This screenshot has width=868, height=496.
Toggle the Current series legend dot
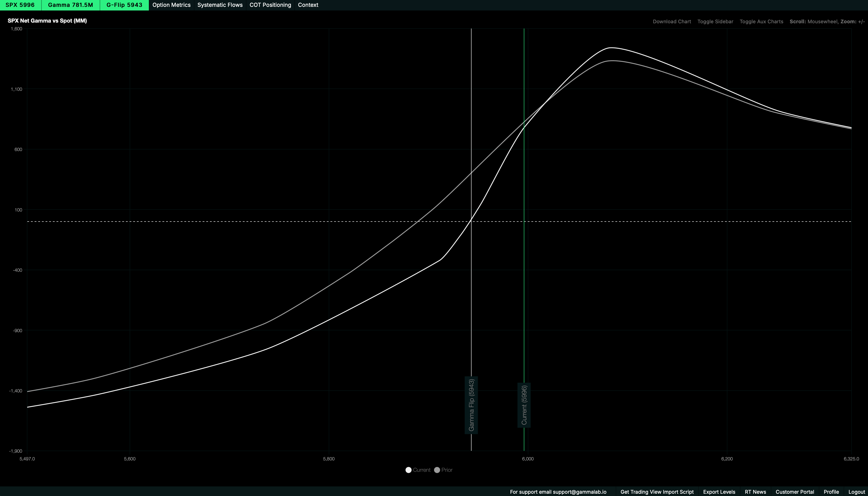[x=408, y=470]
